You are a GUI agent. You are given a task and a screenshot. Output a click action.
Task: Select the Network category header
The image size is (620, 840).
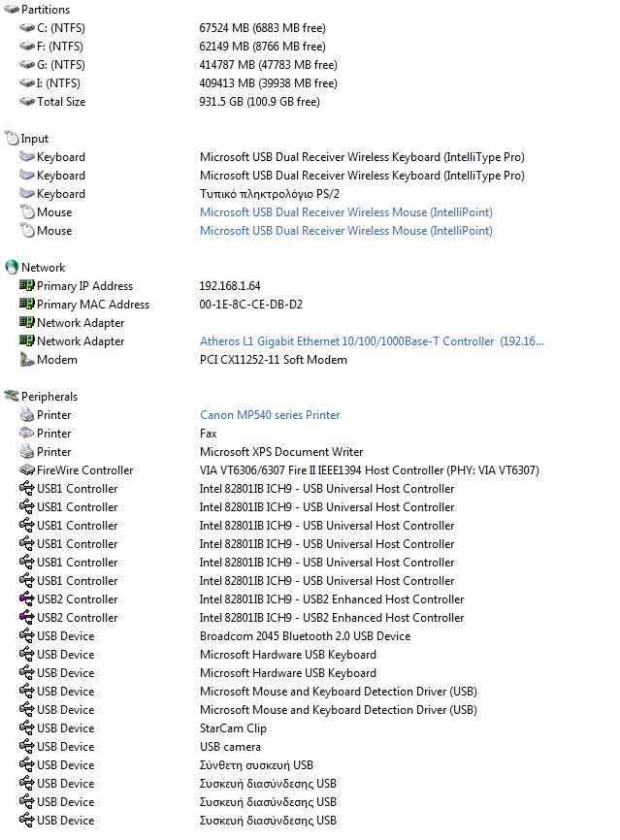point(43,268)
